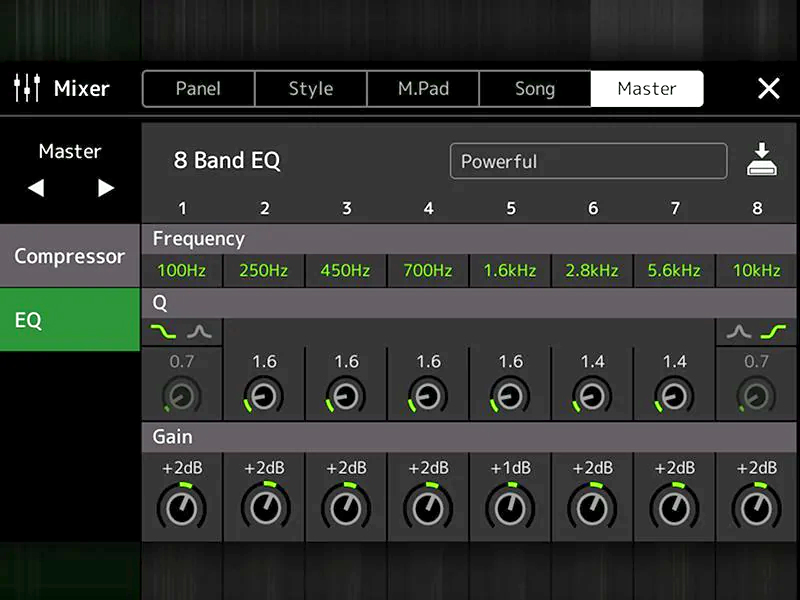This screenshot has width=800, height=600.
Task: Select band 1 frequency 100Hz
Action: point(182,270)
